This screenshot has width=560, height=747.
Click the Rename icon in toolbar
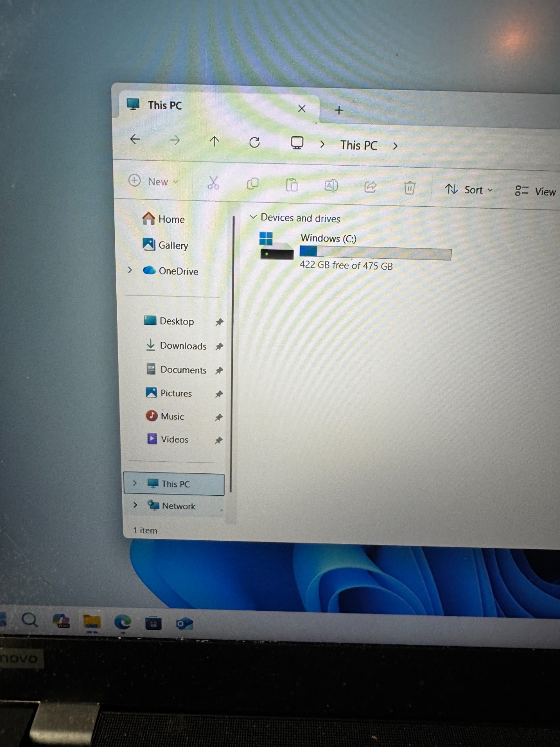331,186
